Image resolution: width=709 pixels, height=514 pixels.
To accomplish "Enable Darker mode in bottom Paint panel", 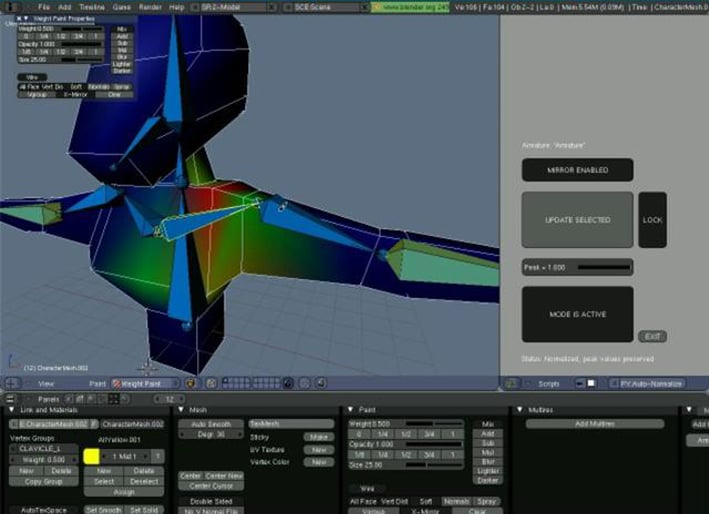I will tap(487, 481).
